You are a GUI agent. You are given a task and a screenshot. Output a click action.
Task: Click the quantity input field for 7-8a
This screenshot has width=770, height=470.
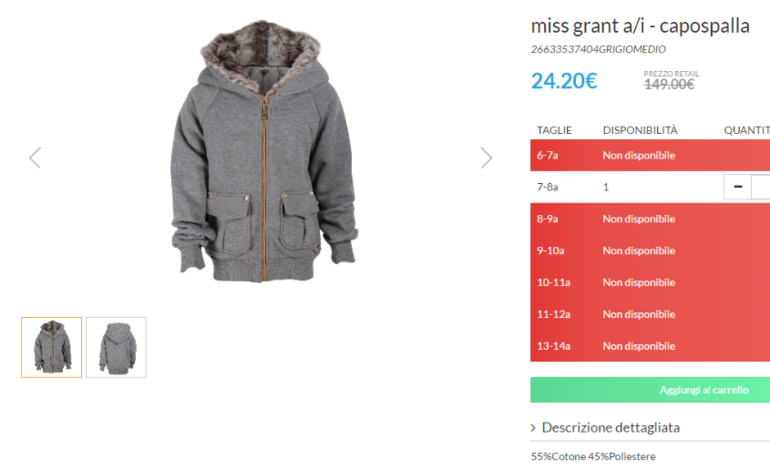[761, 187]
